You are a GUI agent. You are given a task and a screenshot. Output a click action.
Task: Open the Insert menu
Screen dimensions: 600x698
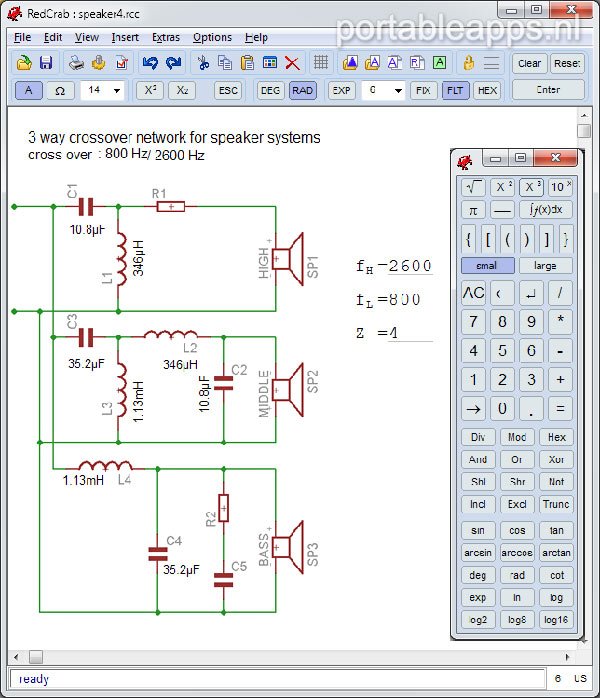click(125, 37)
